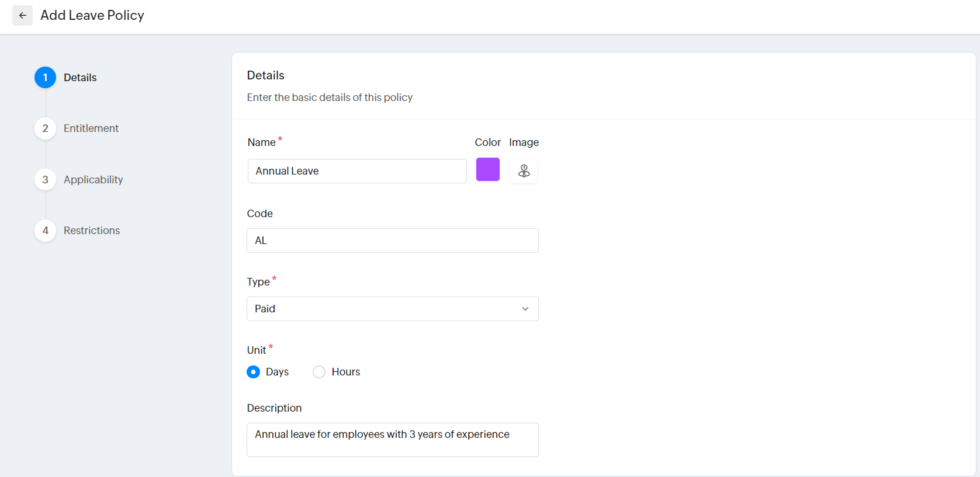Go to the Restrictions step
The width and height of the screenshot is (980, 477).
click(x=92, y=231)
